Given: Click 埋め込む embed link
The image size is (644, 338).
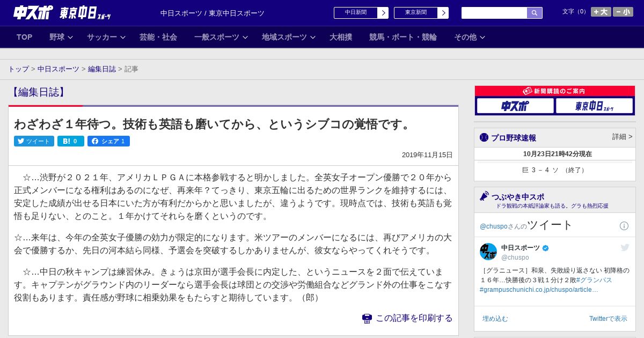Looking at the screenshot, I should pos(495,319).
